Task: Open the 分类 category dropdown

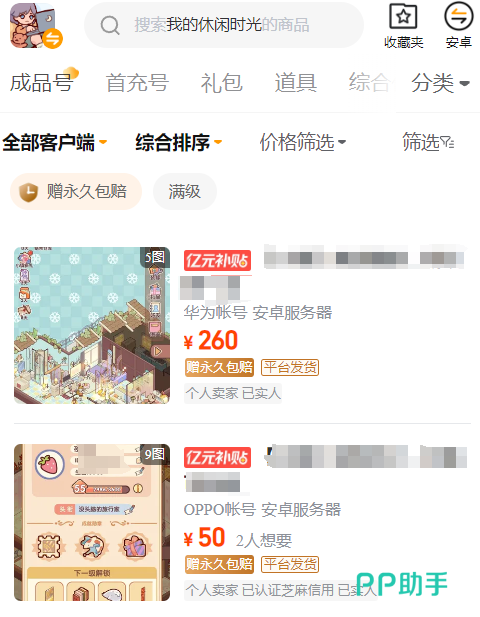Action: point(440,83)
